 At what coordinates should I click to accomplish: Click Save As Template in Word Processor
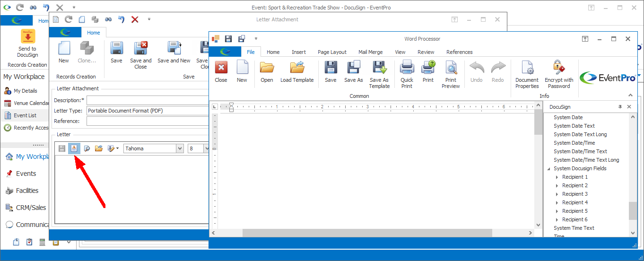[x=379, y=75]
